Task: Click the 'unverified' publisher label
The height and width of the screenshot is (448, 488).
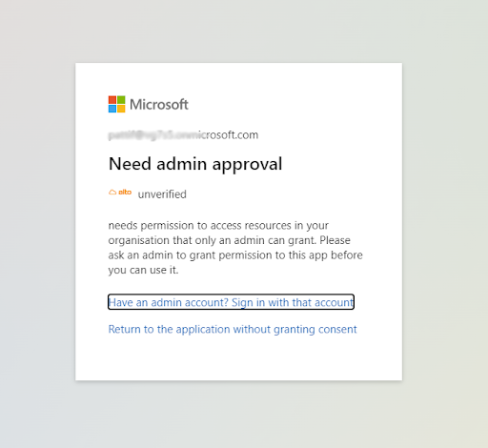Action: coord(162,194)
